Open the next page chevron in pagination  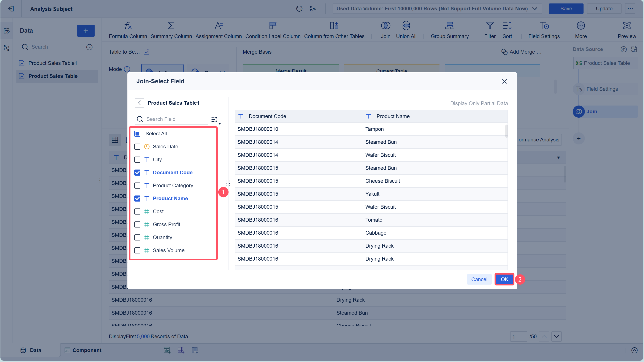coord(556,336)
